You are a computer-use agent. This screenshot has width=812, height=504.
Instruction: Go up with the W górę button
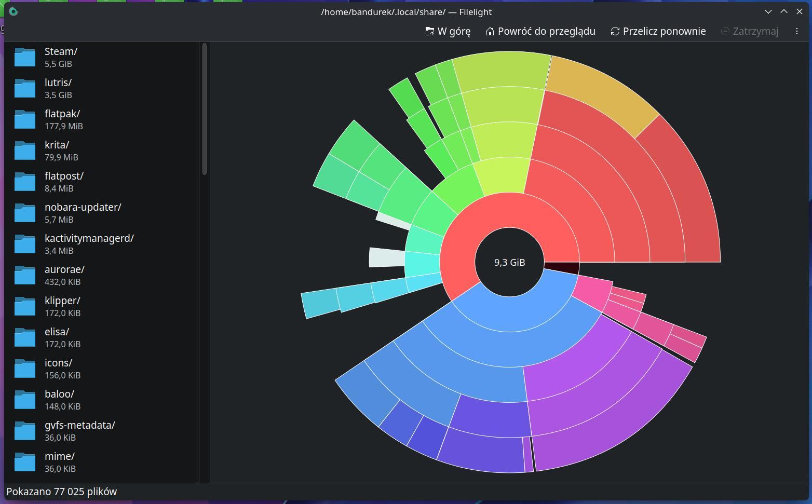click(x=448, y=31)
